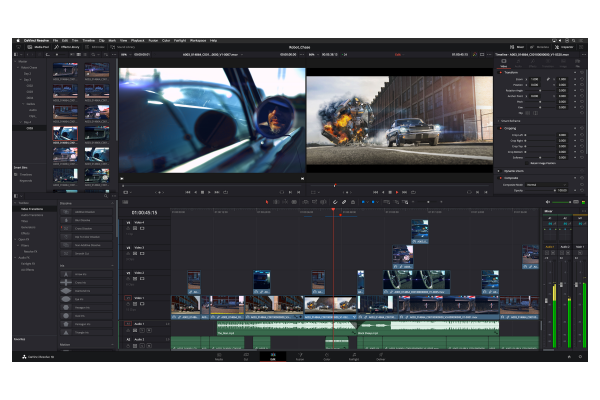Switch to the Fairlight page tab

(x=354, y=356)
